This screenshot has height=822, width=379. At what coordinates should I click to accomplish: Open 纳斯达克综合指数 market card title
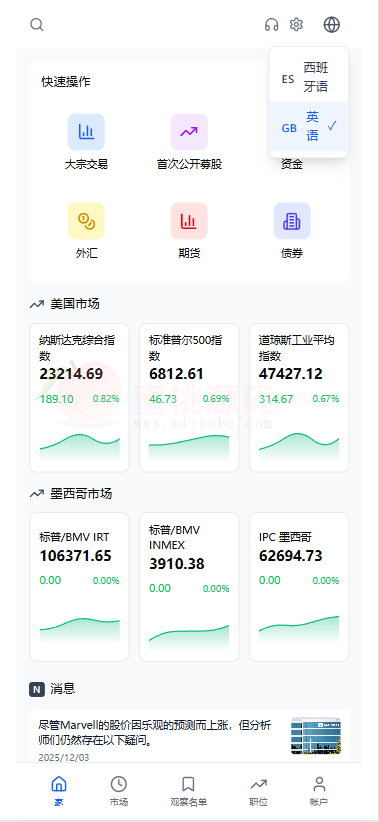click(77, 348)
